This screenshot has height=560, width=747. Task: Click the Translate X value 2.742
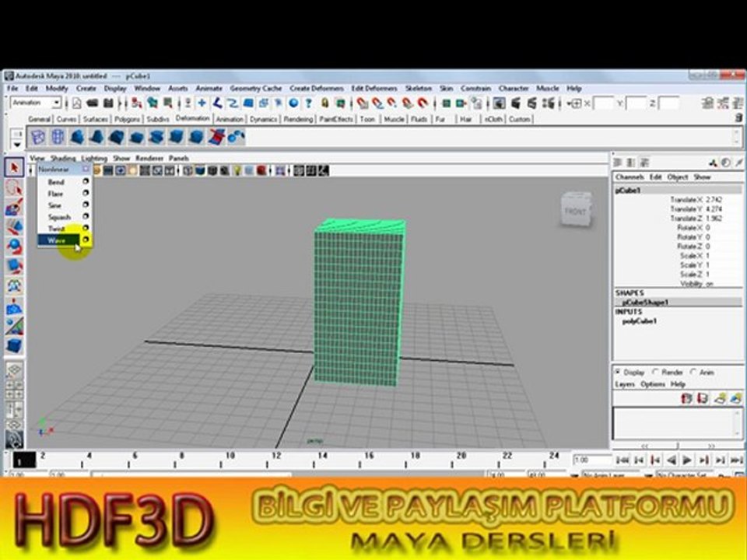coord(714,200)
